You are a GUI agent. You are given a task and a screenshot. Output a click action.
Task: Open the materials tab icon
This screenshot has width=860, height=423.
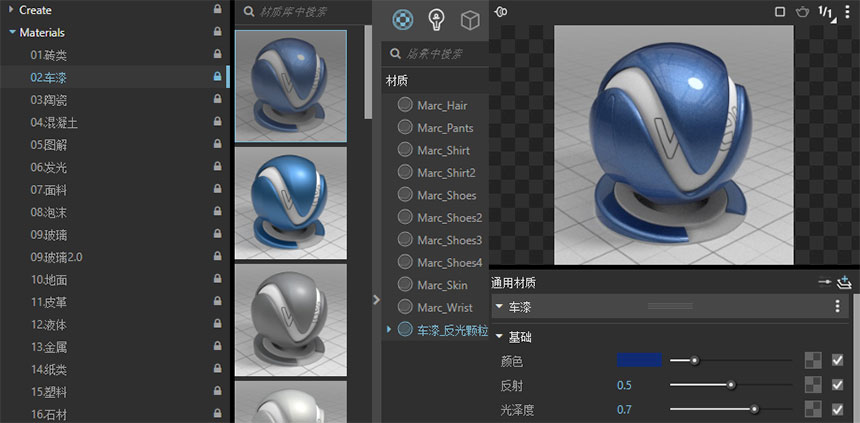point(403,20)
